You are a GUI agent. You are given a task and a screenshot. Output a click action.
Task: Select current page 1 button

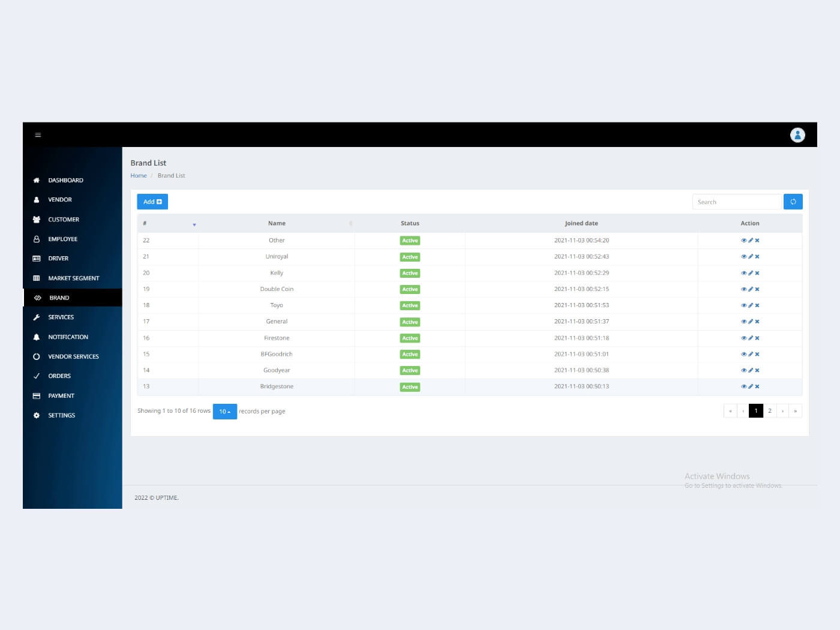756,411
